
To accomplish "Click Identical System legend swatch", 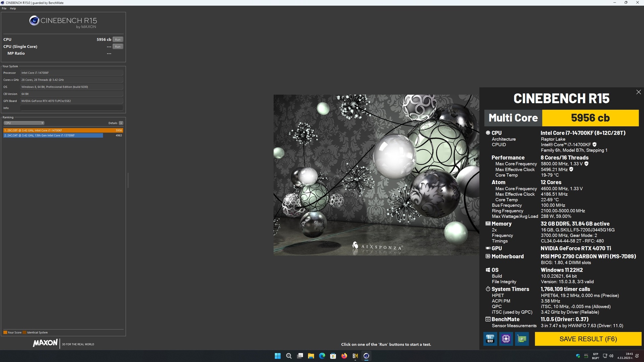I will pos(24,333).
